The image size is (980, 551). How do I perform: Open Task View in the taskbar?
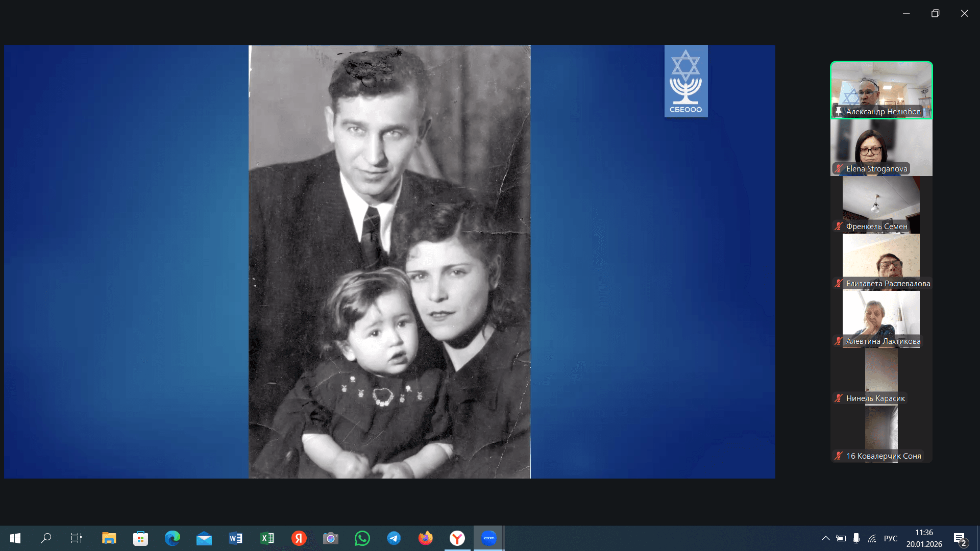(x=77, y=538)
